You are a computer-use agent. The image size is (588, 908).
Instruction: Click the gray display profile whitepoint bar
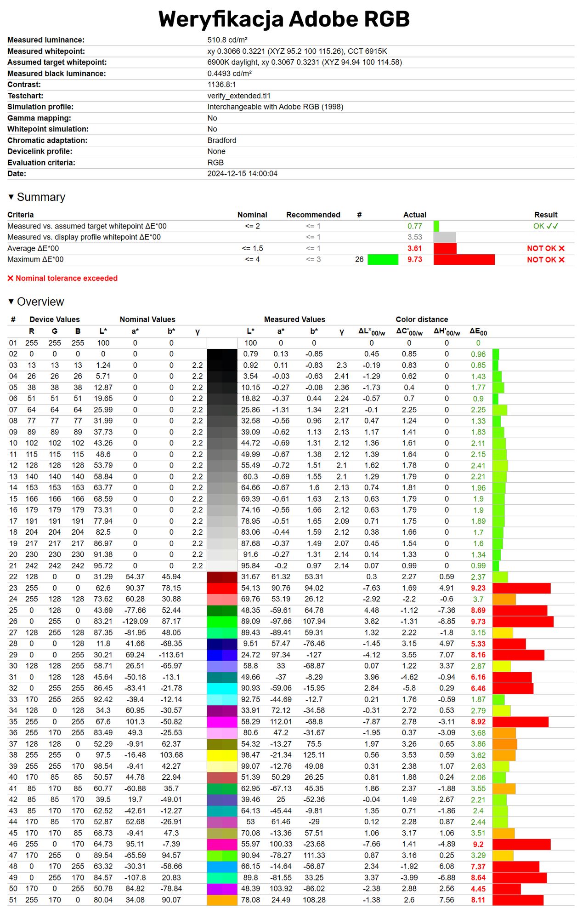pos(445,237)
